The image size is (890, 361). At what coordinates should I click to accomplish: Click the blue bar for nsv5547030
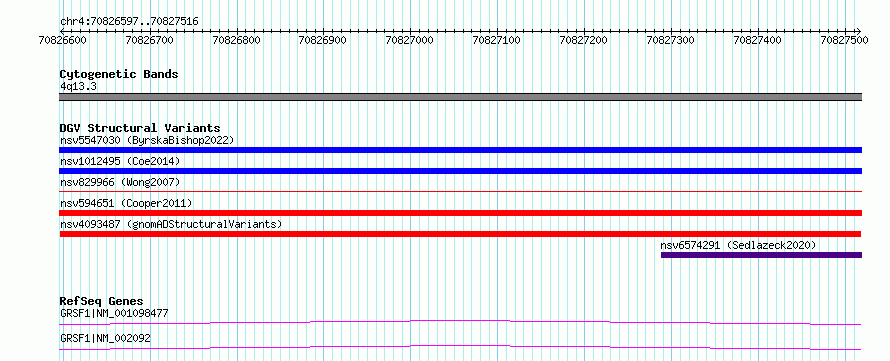pyautogui.click(x=460, y=150)
